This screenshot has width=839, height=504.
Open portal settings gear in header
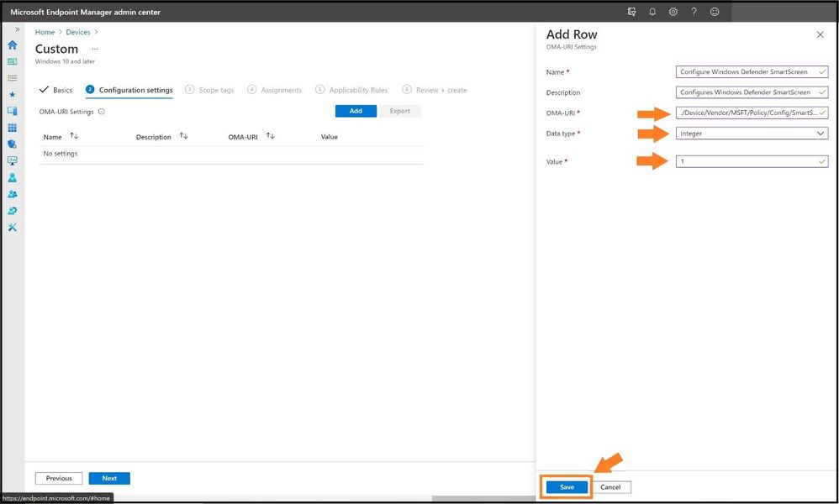[x=673, y=12]
